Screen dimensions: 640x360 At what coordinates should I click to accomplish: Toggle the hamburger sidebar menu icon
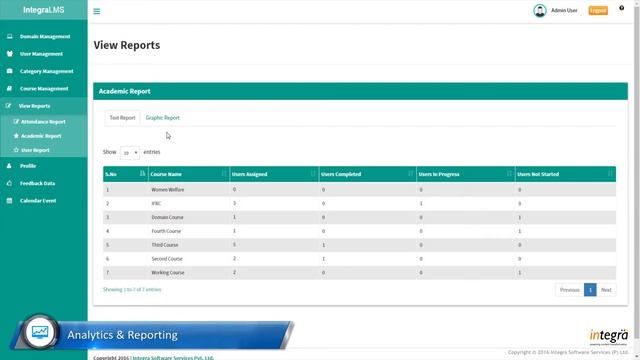coord(97,11)
